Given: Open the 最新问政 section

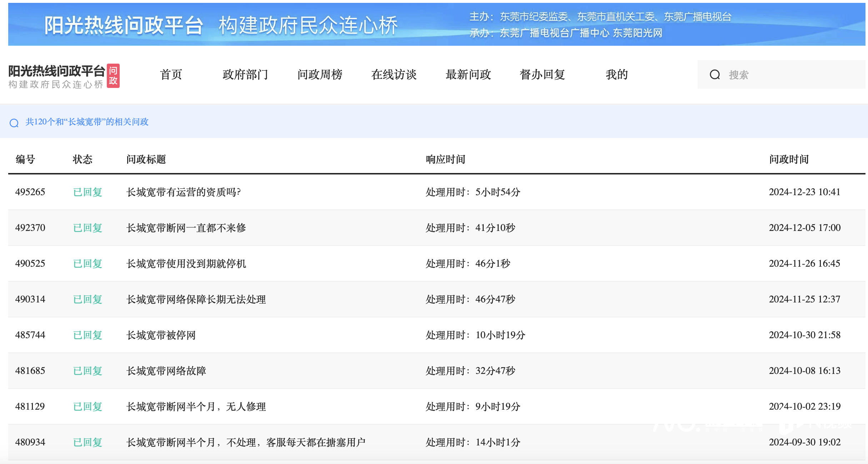Looking at the screenshot, I should (468, 75).
